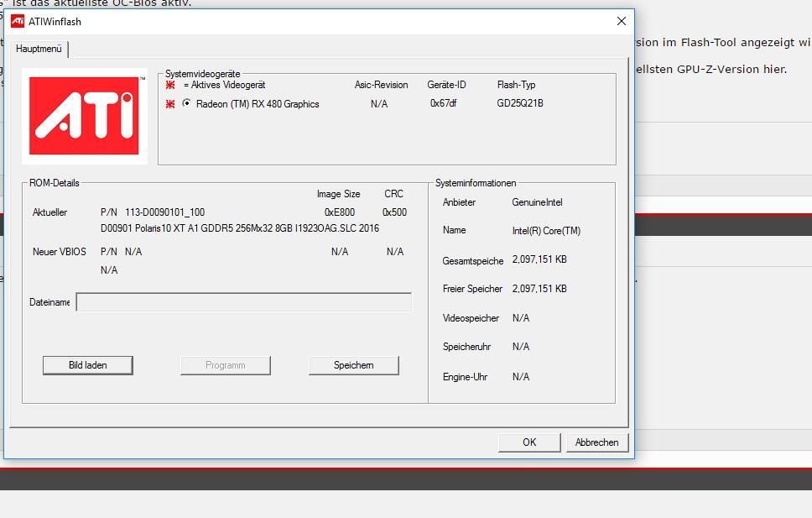
Task: Select the Radeon (TM) RX 480 Graphics radio button
Action: [186, 103]
